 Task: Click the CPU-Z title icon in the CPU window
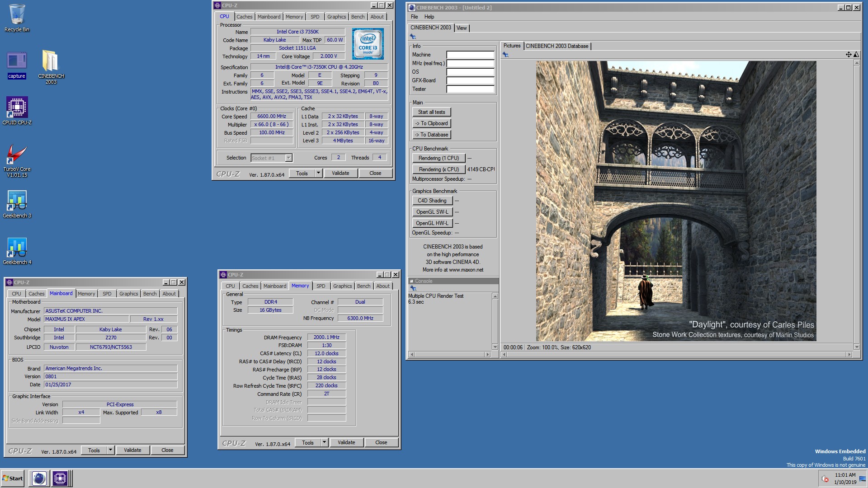pos(217,5)
